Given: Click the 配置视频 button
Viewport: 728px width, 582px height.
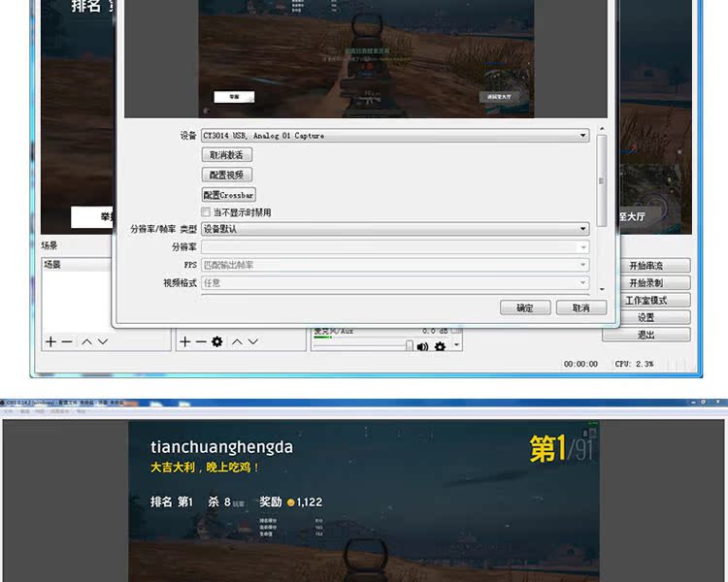Looking at the screenshot, I should pyautogui.click(x=227, y=175).
